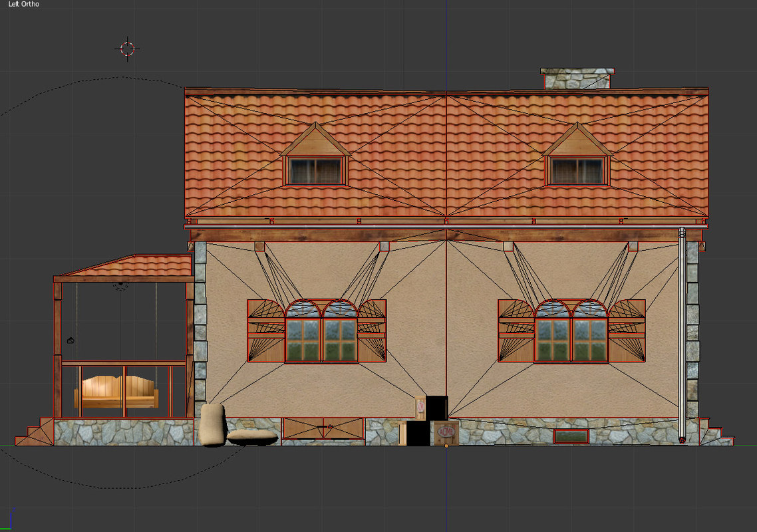The width and height of the screenshot is (757, 532).
Task: Click the small basement window
Action: coord(571,436)
